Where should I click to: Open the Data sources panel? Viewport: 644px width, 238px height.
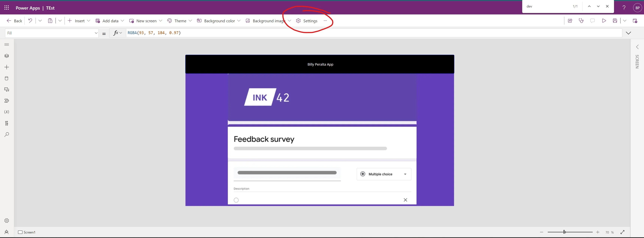[7, 78]
